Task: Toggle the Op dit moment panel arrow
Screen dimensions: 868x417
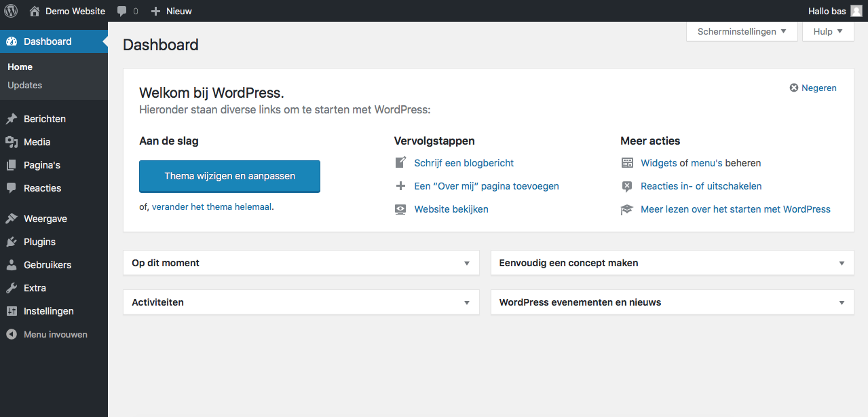Action: pyautogui.click(x=466, y=264)
